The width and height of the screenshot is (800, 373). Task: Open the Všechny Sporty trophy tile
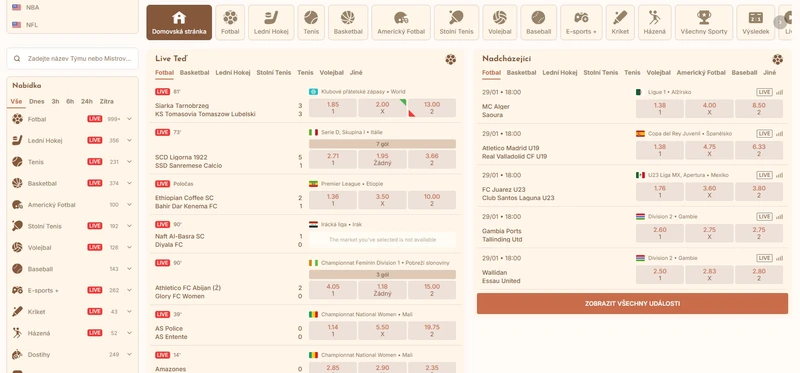[x=704, y=22]
